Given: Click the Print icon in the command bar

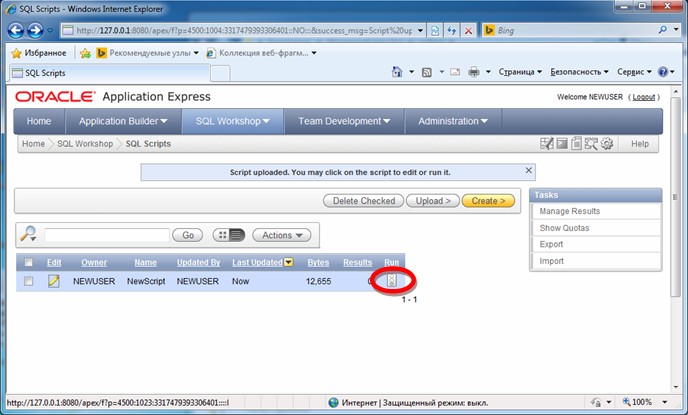Looking at the screenshot, I should click(474, 72).
